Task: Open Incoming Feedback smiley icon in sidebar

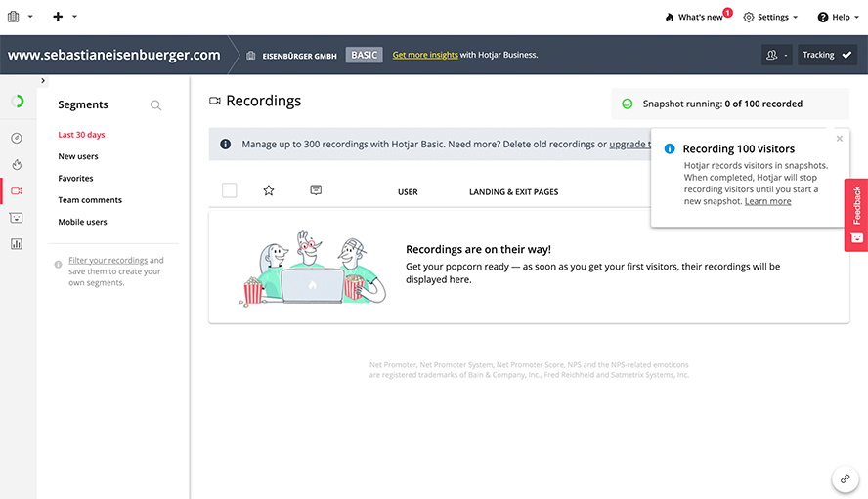Action: coord(17,218)
